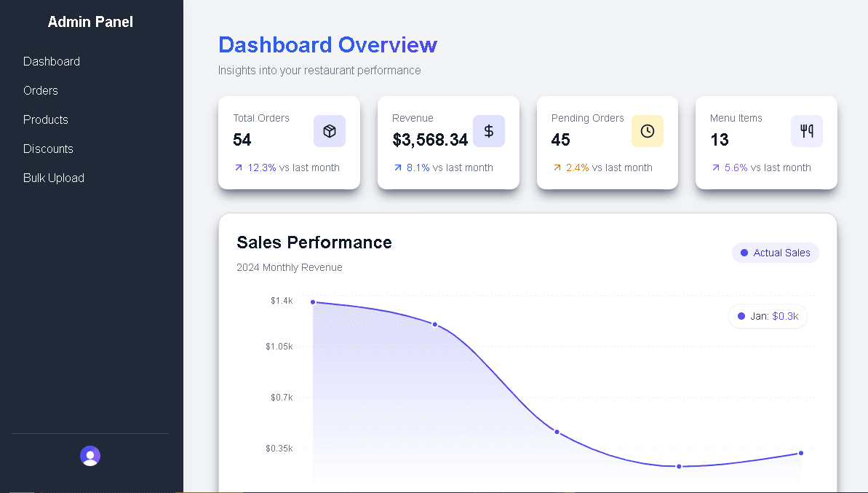The width and height of the screenshot is (868, 493).
Task: Click the Jan: $0.3k tooltip badge
Action: 768,316
